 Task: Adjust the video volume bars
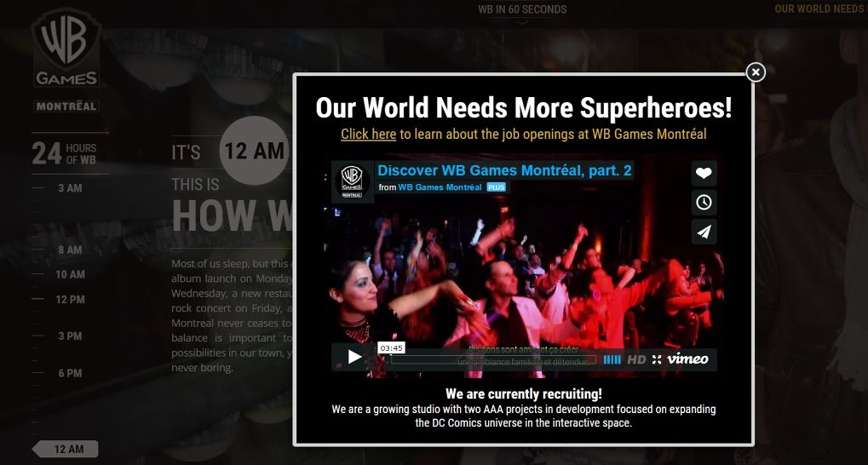[x=612, y=359]
